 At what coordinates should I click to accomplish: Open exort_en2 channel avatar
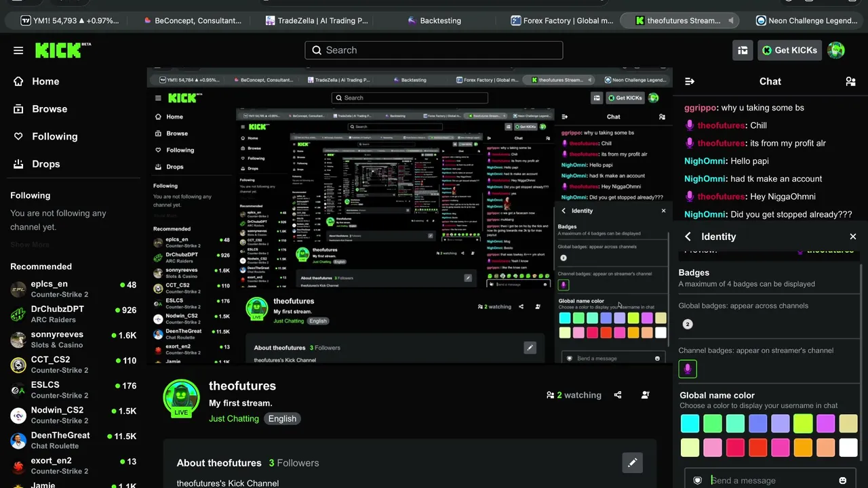pyautogui.click(x=18, y=466)
